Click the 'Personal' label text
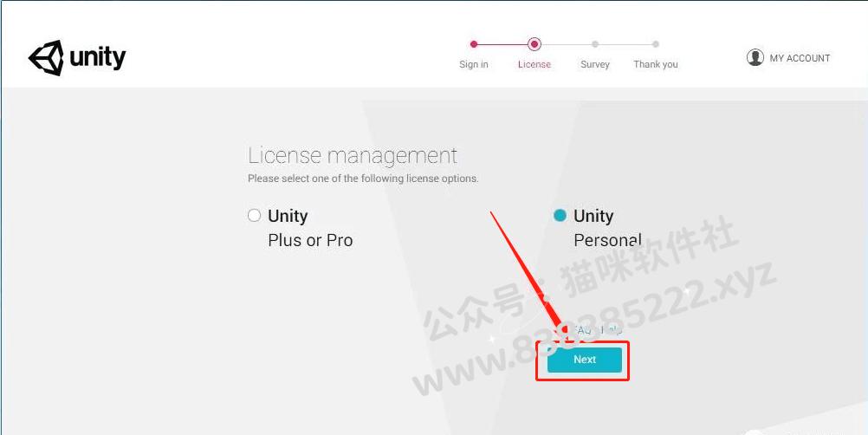The image size is (868, 435). coord(608,240)
